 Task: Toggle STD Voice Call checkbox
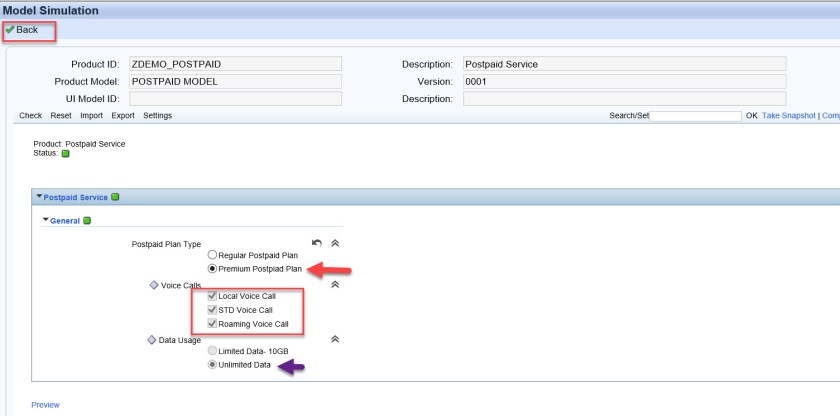[212, 309]
